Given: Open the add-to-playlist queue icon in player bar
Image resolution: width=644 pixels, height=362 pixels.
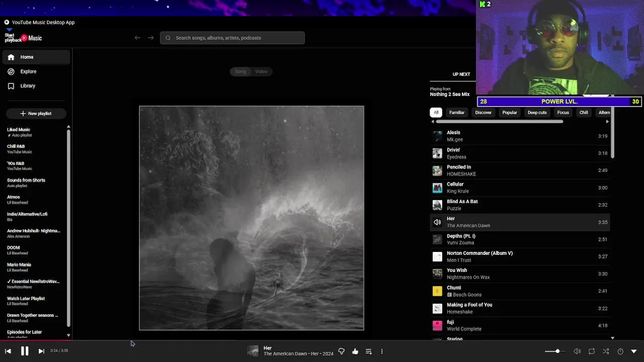Looking at the screenshot, I should 369,351.
